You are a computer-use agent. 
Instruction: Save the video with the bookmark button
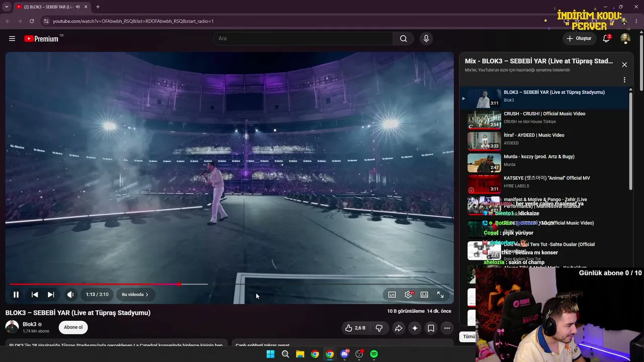(x=431, y=328)
